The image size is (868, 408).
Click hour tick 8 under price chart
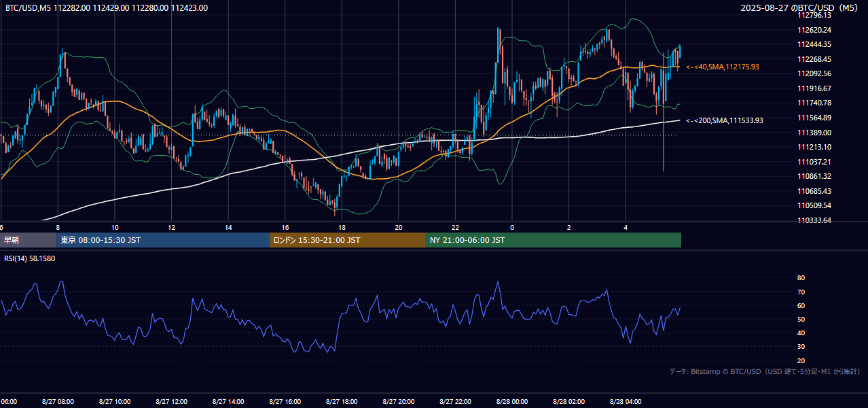tap(58, 227)
